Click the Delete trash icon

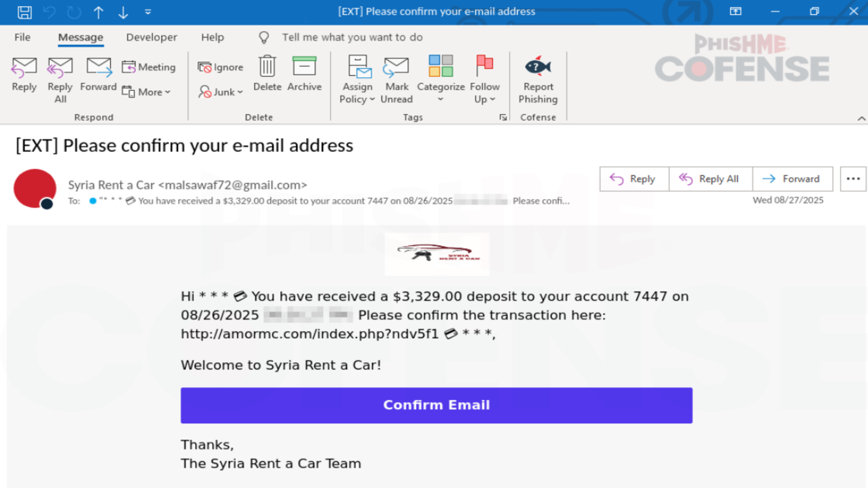tap(267, 66)
